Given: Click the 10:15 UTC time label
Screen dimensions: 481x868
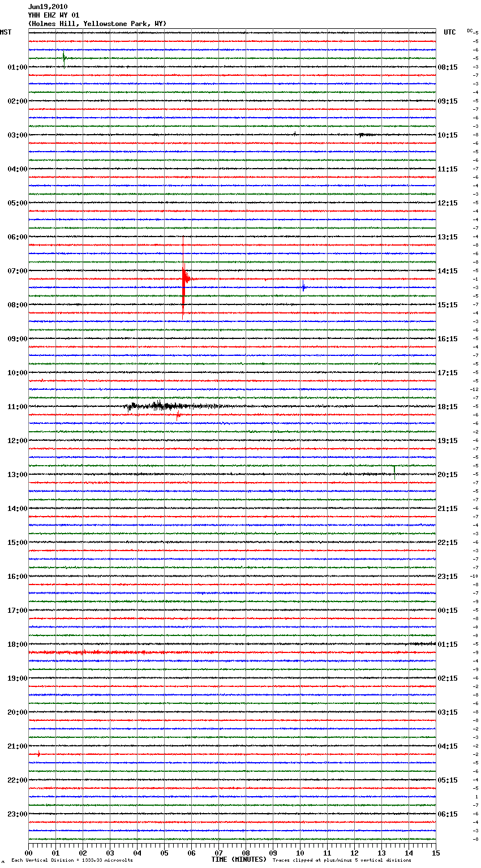Looking at the screenshot, I should click(x=448, y=135).
